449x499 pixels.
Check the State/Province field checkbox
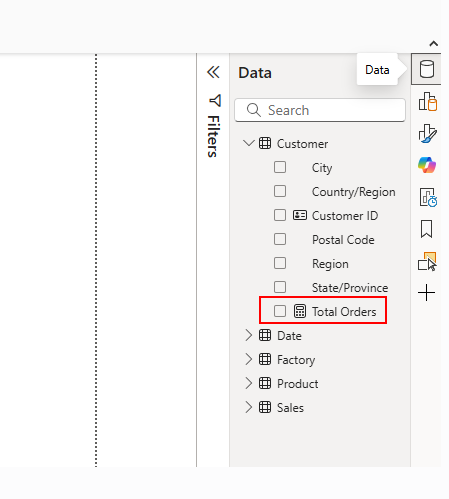point(280,287)
